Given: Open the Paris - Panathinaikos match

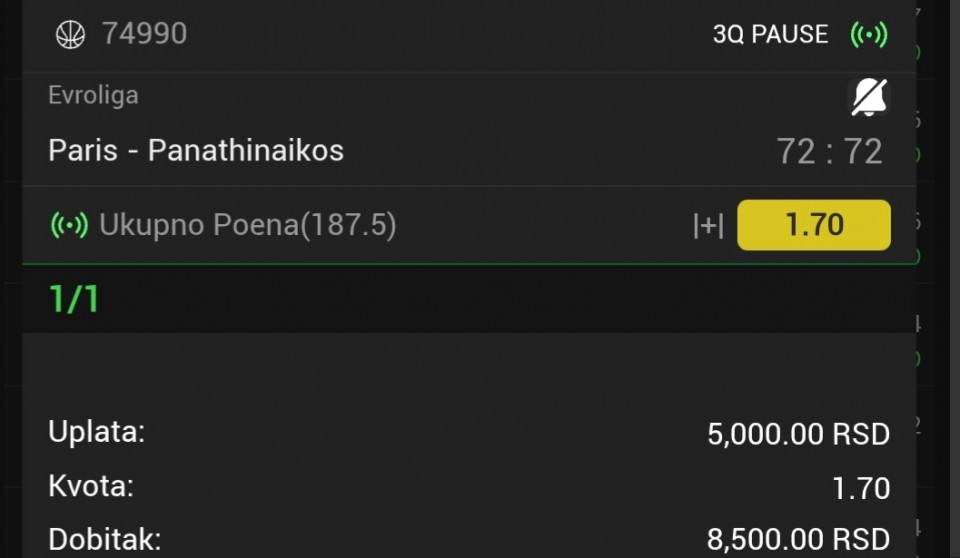Looking at the screenshot, I should pyautogui.click(x=196, y=151).
